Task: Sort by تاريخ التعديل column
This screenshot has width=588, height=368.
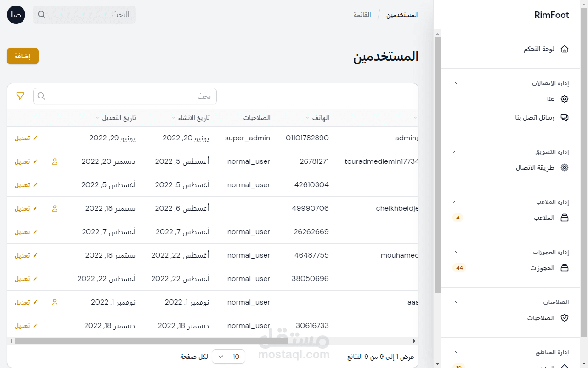Action: pos(115,118)
